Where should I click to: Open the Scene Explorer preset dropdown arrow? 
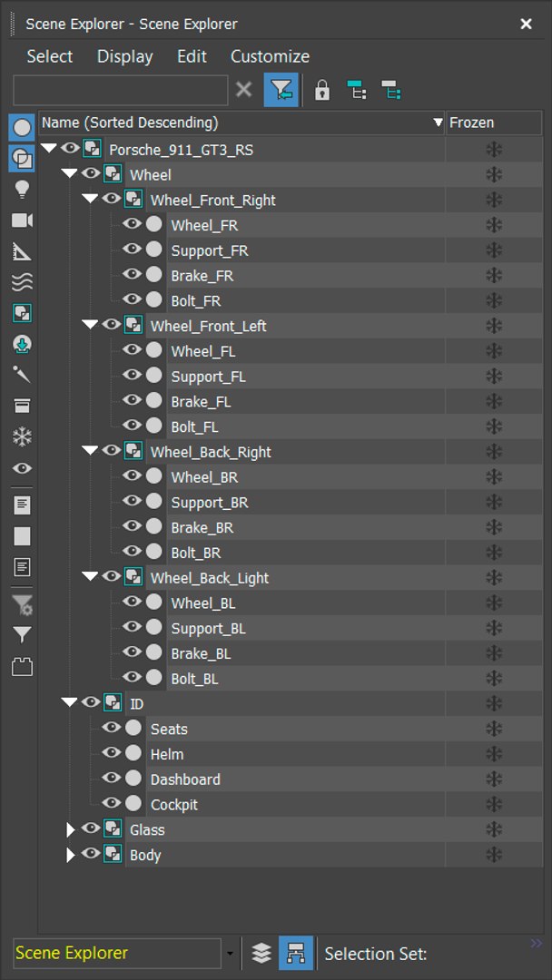230,954
